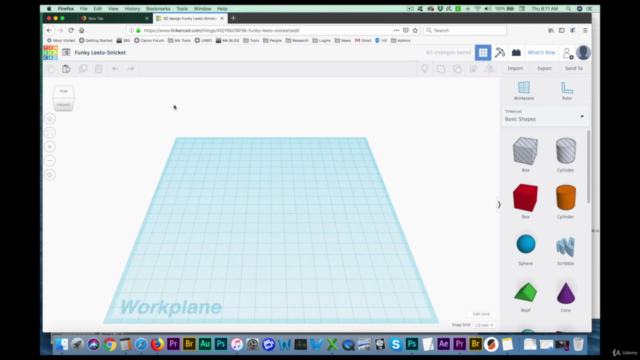Collapse the shapes panel chevron
Image resolution: width=640 pixels, height=360 pixels.
pyautogui.click(x=499, y=205)
